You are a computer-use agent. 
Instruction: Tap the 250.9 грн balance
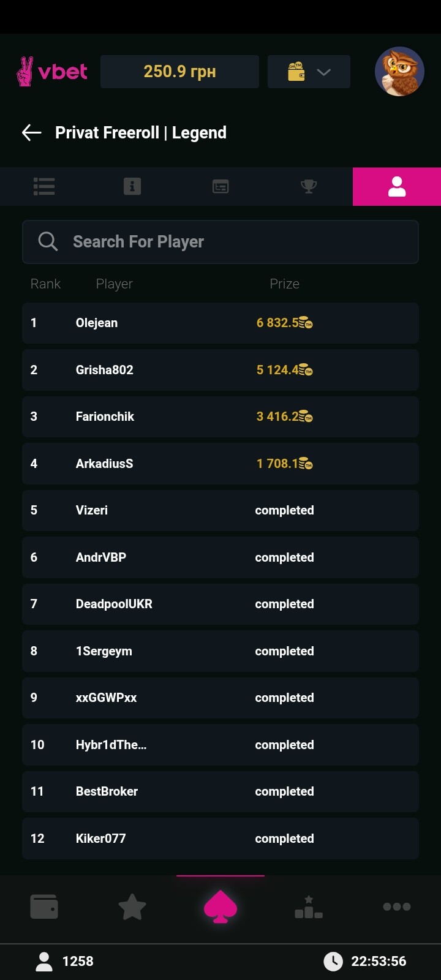[x=179, y=72]
